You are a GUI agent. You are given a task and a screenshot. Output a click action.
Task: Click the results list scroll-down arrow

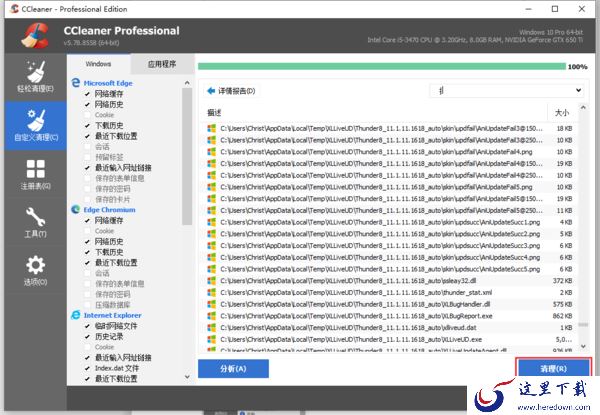pos(583,346)
